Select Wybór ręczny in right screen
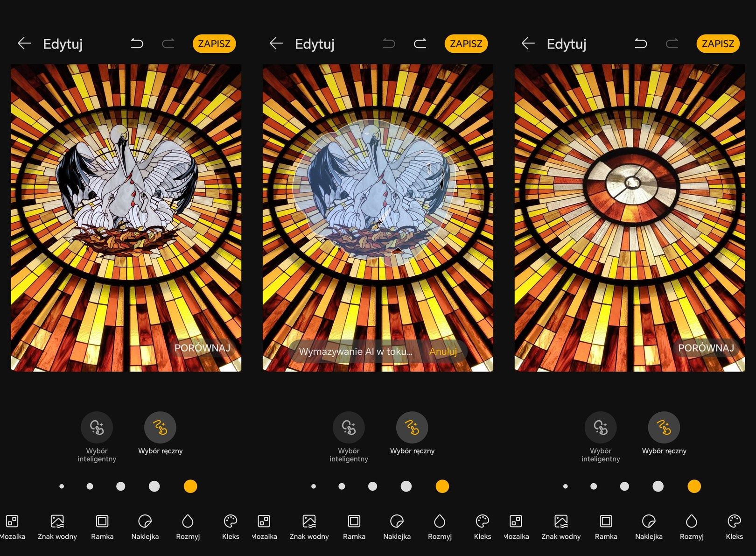 (x=664, y=434)
